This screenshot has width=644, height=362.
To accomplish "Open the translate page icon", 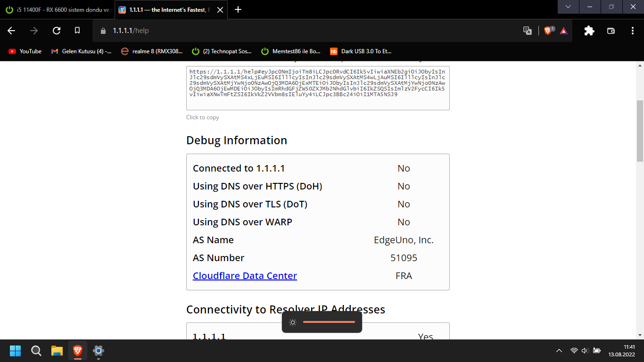I will click(528, 31).
